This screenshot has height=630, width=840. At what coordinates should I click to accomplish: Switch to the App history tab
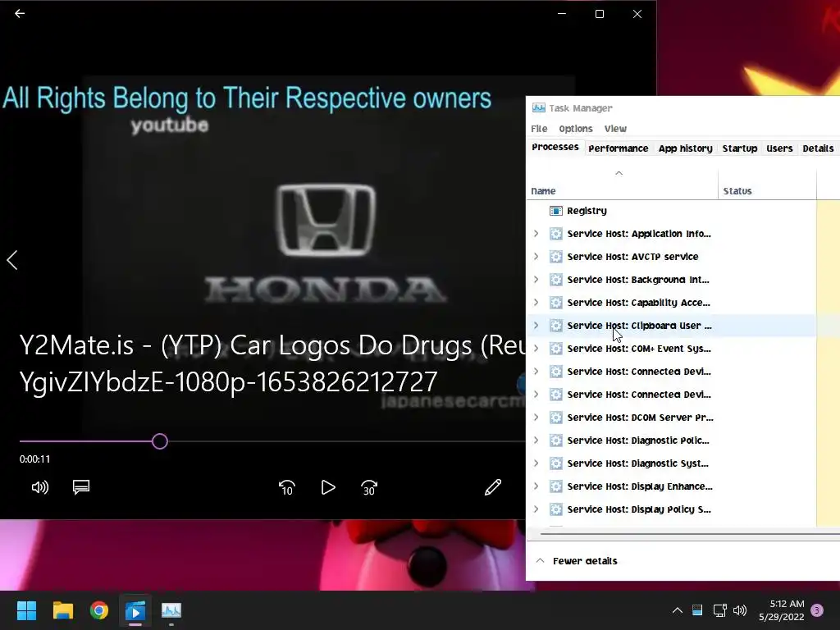[x=685, y=148]
